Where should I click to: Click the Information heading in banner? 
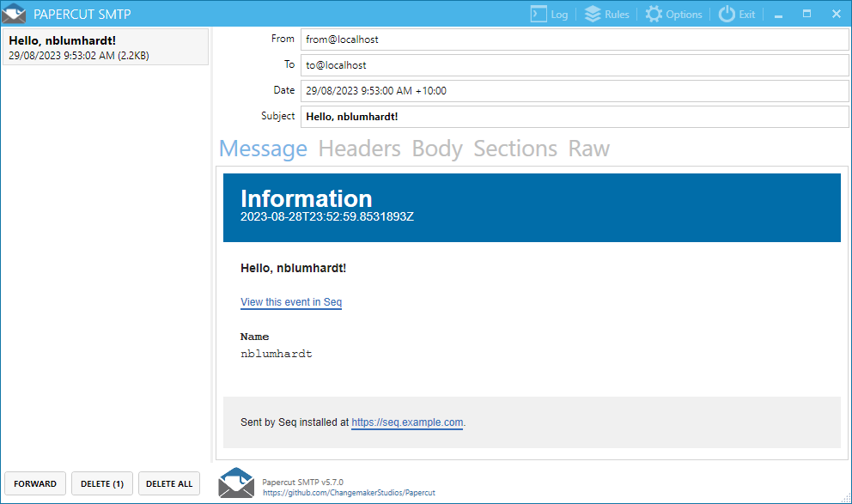(x=307, y=198)
